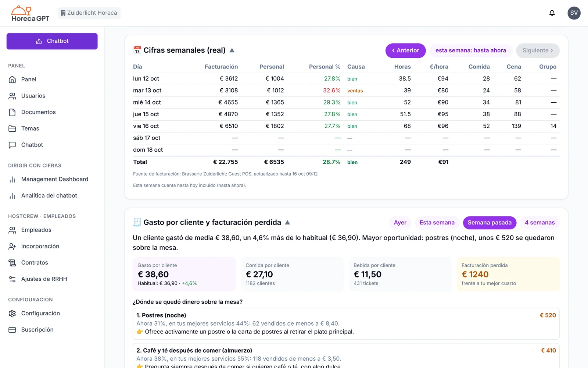Open notifications bell icon
This screenshot has width=588, height=368.
552,13
